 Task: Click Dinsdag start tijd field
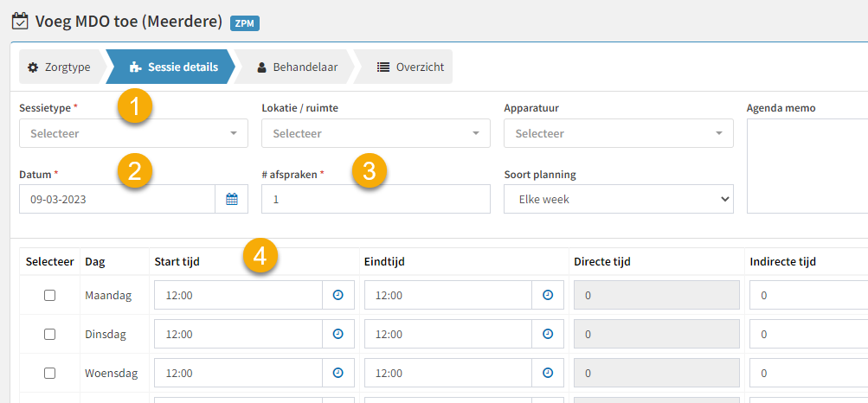[239, 334]
